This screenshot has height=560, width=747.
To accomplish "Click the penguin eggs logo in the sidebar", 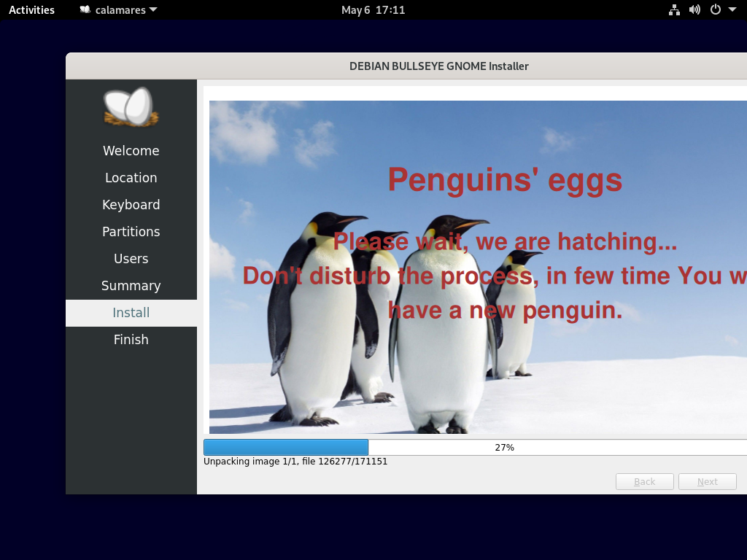I will click(131, 106).
